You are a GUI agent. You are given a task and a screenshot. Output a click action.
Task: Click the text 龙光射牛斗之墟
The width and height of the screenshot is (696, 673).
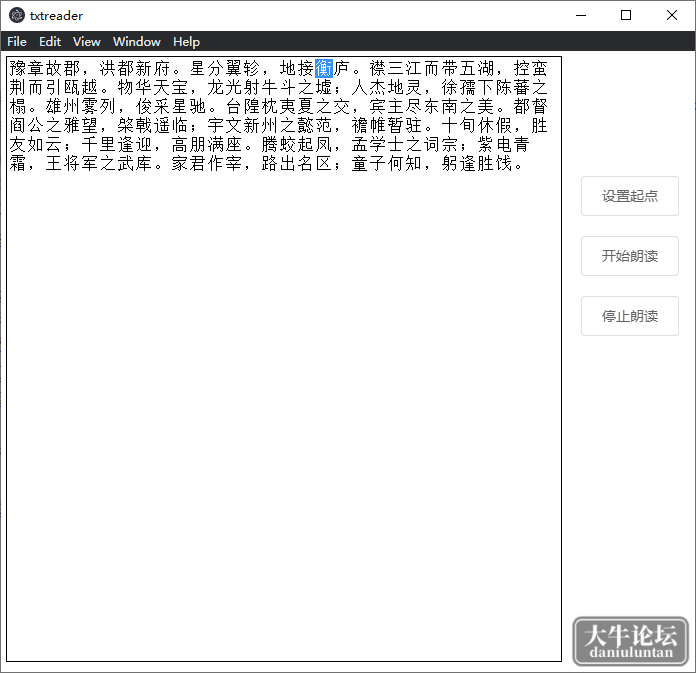270,87
